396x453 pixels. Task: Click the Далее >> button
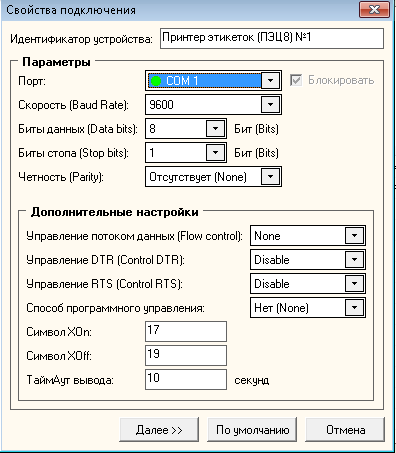[x=159, y=430]
